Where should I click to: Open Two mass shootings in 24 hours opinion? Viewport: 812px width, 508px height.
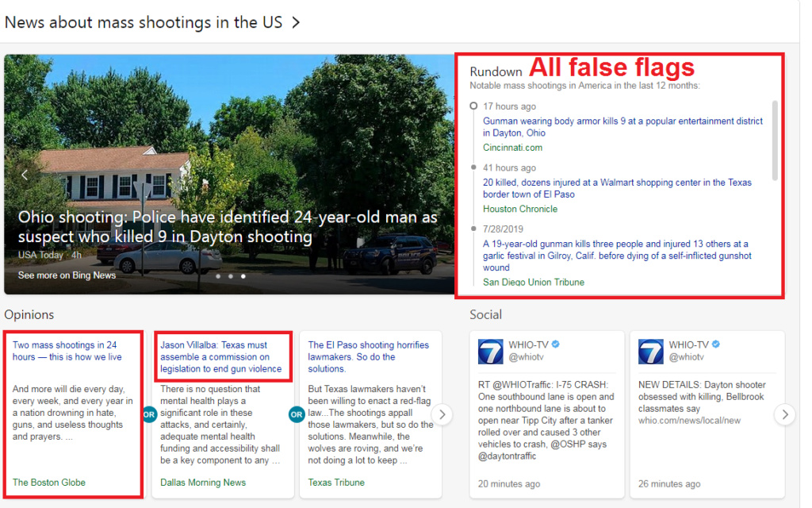67,351
